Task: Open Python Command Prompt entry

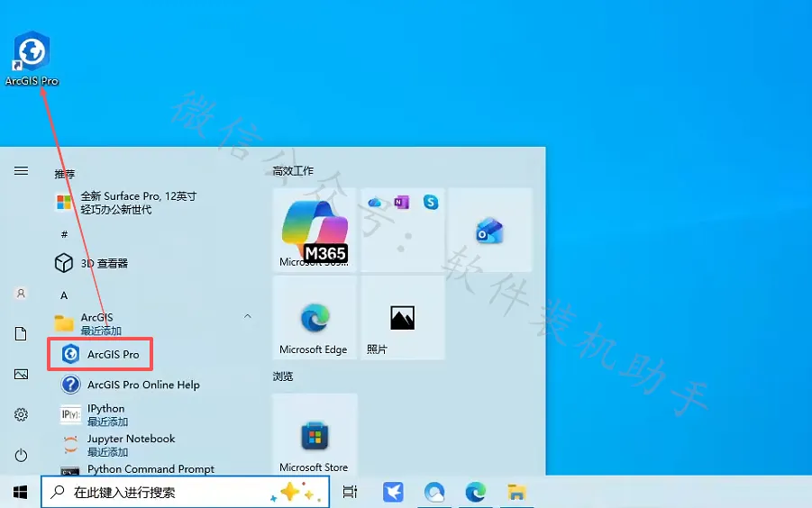Action: (151, 468)
